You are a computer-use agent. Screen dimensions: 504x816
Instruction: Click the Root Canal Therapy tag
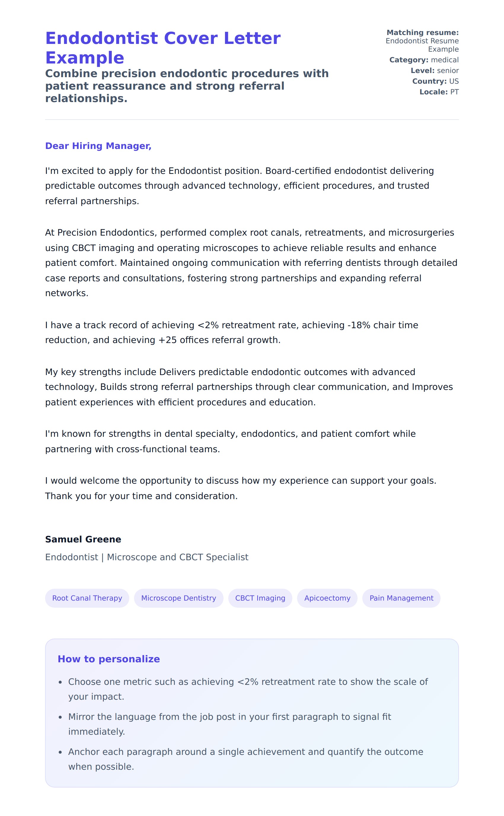[87, 598]
